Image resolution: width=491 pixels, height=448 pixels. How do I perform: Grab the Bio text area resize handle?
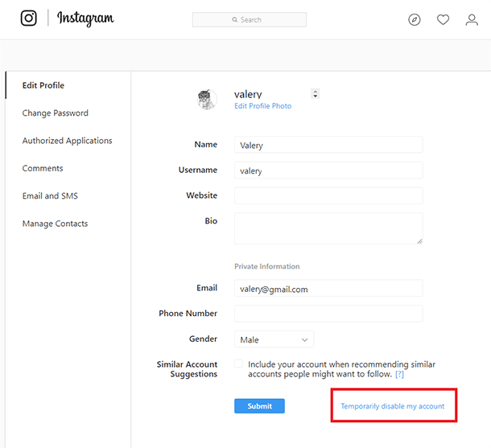[419, 241]
